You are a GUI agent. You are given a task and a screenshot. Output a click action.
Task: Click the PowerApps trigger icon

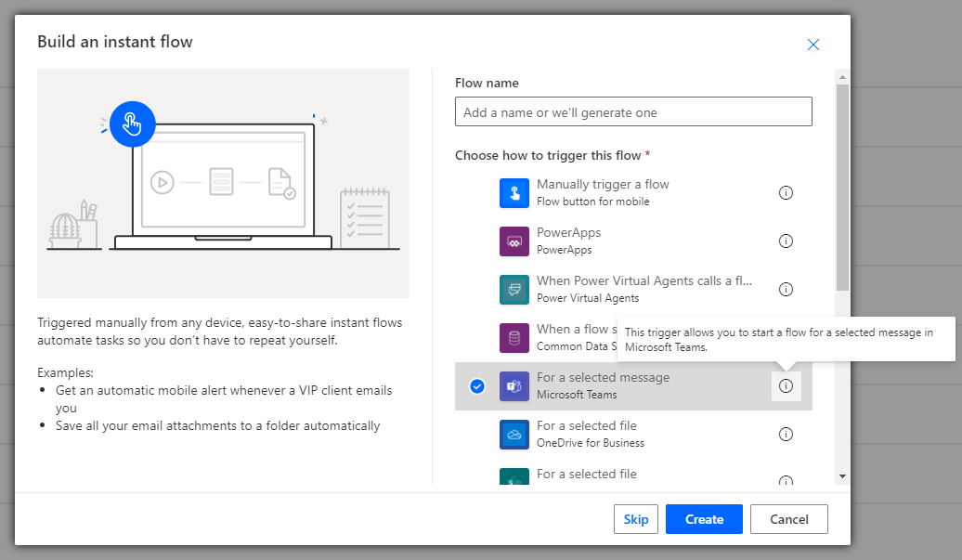[514, 241]
